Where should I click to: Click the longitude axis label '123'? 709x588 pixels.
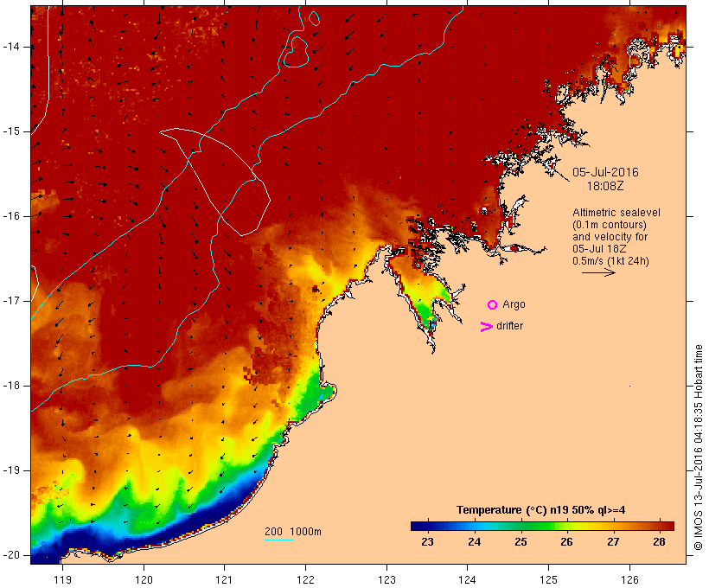[x=386, y=579]
